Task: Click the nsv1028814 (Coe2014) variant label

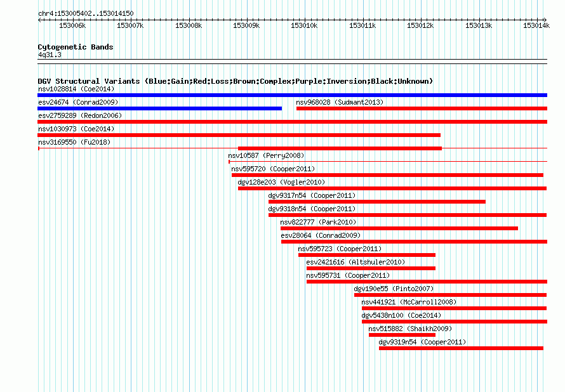Action: pyautogui.click(x=76, y=89)
